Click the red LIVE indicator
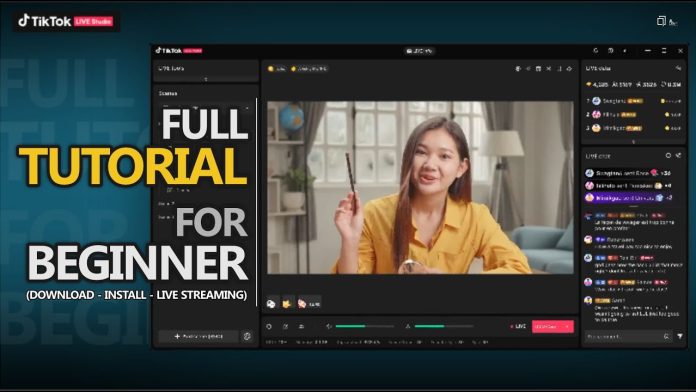Image resolution: width=696 pixels, height=392 pixels. click(518, 326)
